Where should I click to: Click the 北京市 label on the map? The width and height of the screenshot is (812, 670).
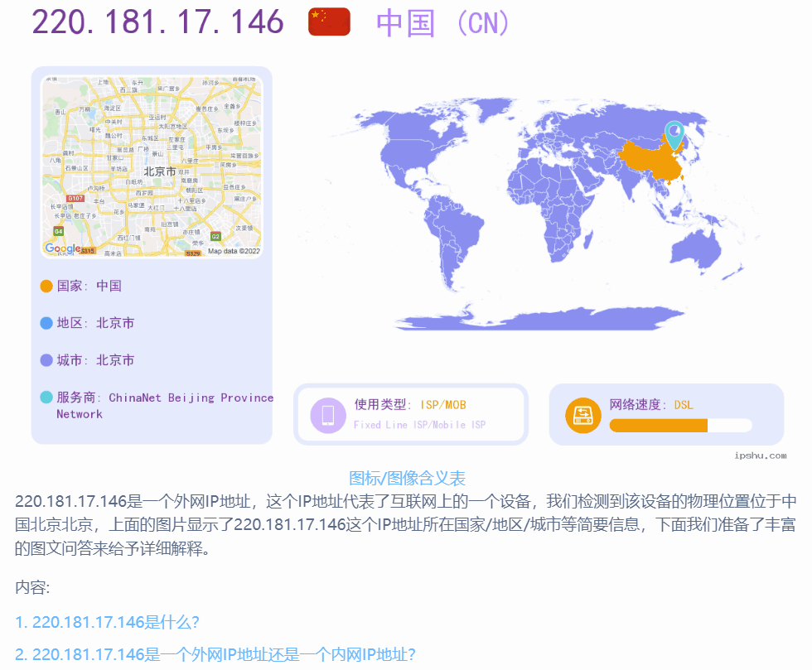coord(159,171)
